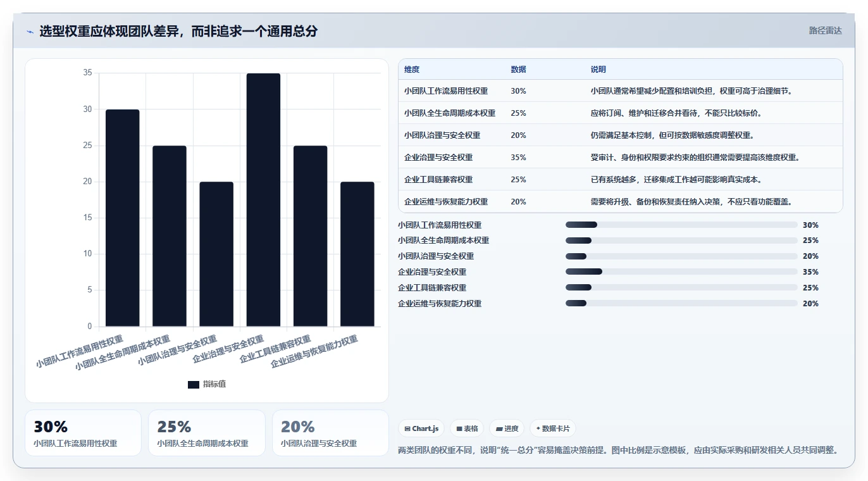Open the 30% 小团队工作流易用性权重 stat card
Screen dimensions: 868x481
83,433
